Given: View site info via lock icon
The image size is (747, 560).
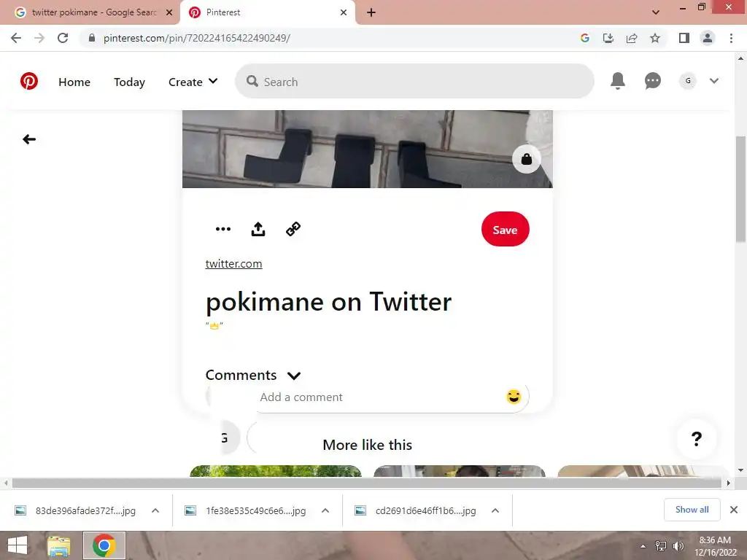Looking at the screenshot, I should (92, 38).
